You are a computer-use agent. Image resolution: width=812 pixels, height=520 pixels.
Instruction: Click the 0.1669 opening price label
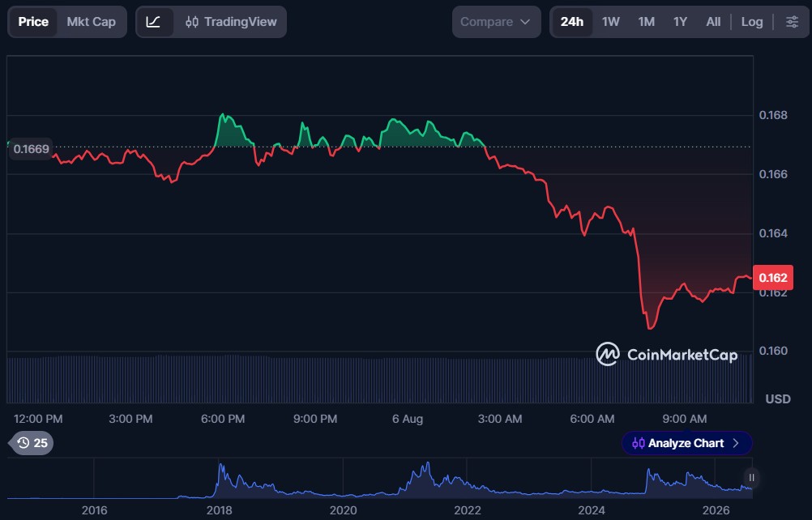pos(31,149)
